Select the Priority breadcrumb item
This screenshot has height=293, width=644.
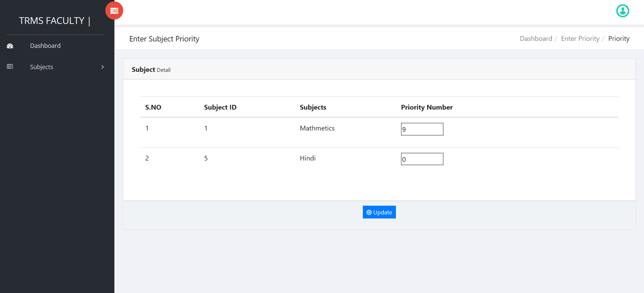[619, 38]
